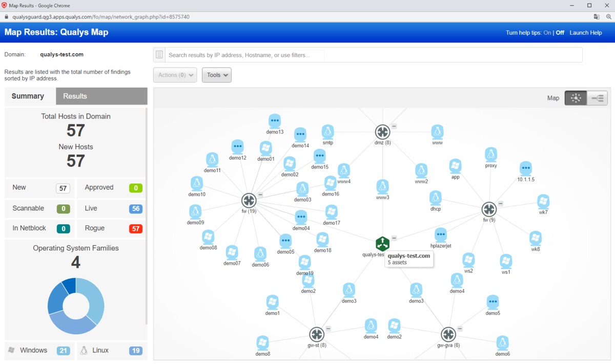The height and width of the screenshot is (364, 615).
Task: Click the demo6 Linux host icon
Action: pyautogui.click(x=502, y=343)
